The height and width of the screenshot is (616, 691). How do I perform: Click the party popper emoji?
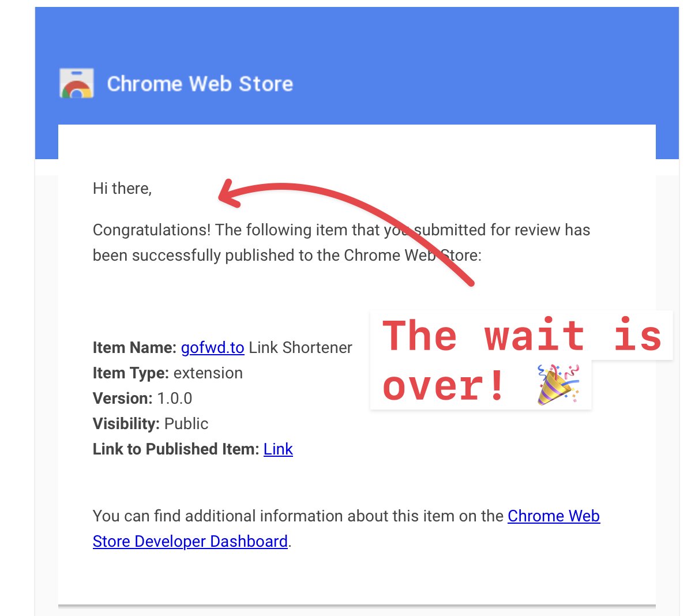coord(557,385)
